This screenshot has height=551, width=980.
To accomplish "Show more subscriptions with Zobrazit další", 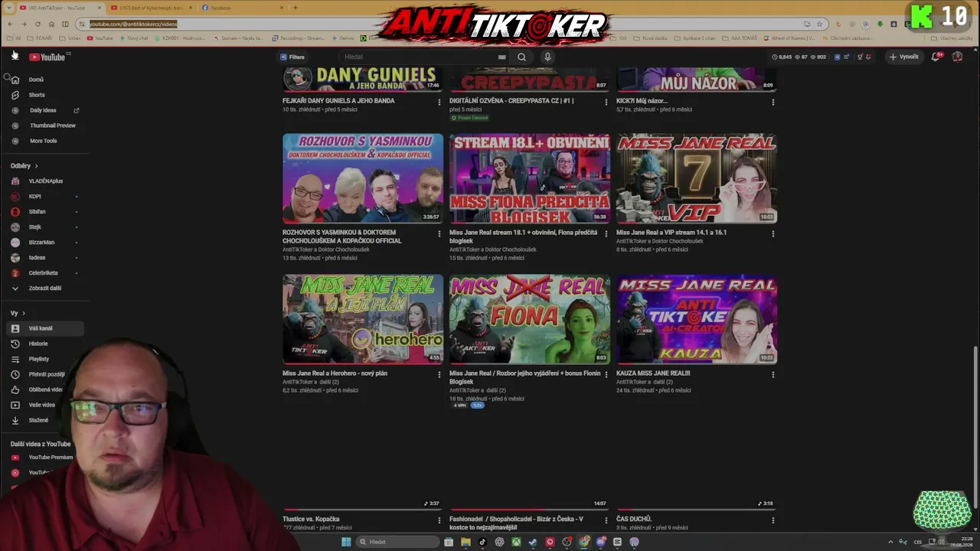I will (45, 289).
